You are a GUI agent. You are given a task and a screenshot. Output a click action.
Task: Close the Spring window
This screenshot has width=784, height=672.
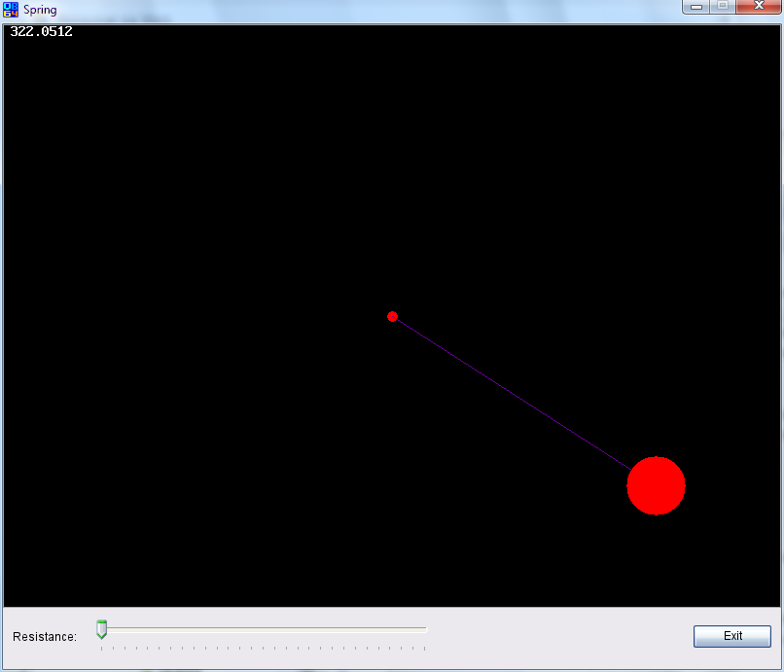click(x=759, y=7)
